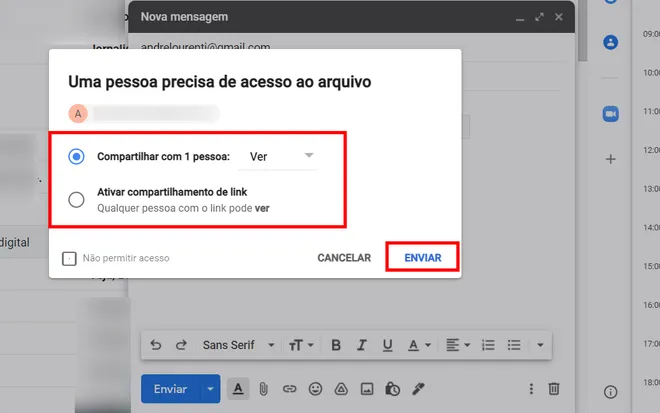Insert a signature with the pen icon
The image size is (660, 413).
click(x=418, y=389)
